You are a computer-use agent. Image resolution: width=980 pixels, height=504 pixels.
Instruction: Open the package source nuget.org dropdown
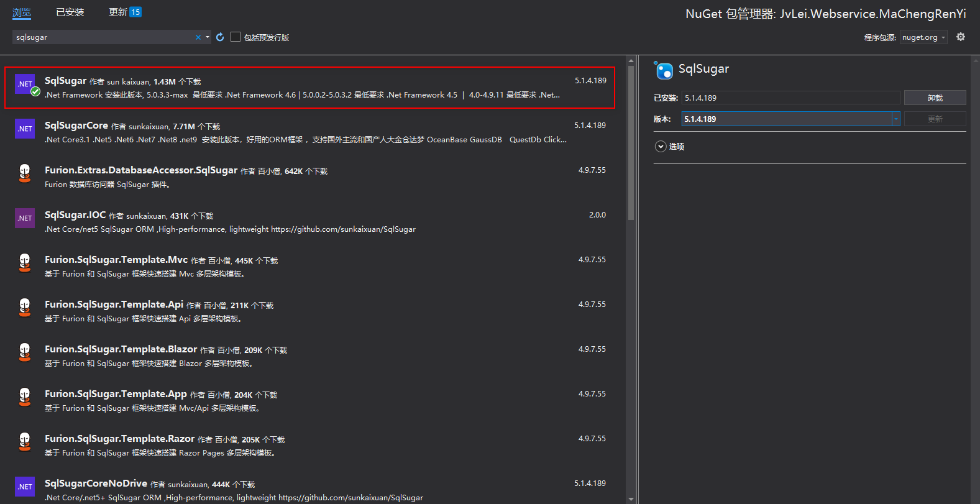pos(923,37)
